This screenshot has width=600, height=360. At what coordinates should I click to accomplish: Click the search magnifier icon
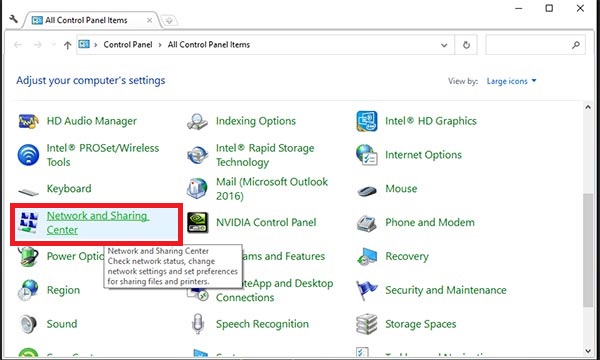576,45
